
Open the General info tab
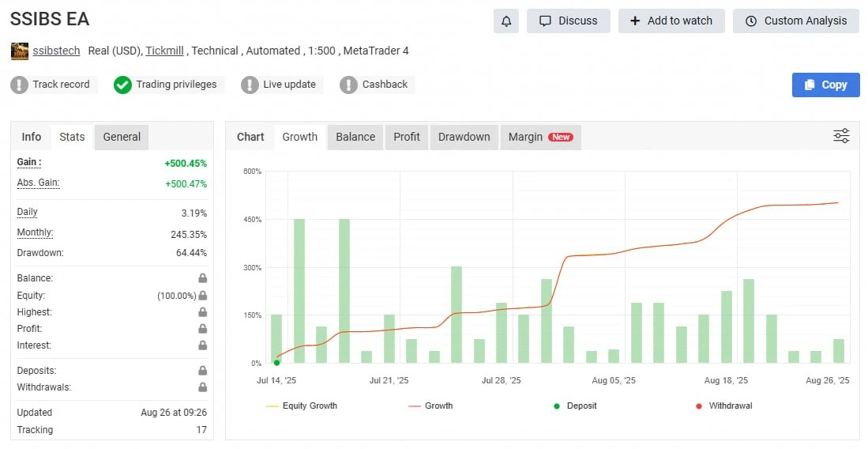click(x=122, y=137)
